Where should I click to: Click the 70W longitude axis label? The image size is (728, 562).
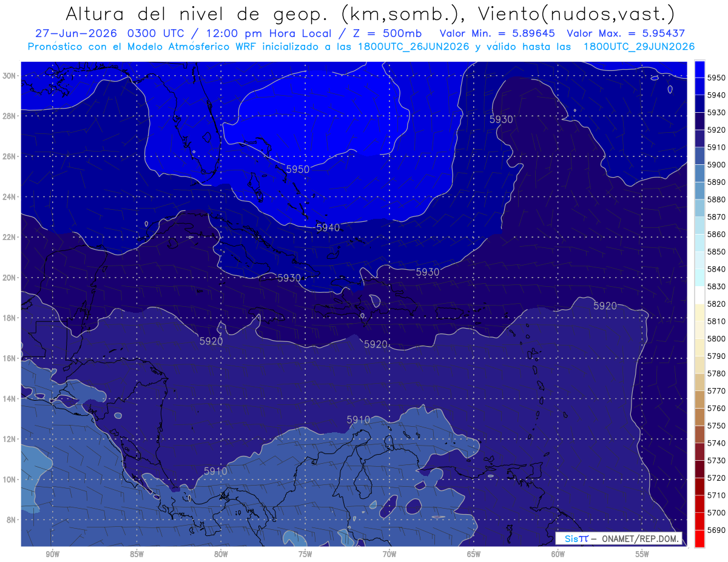389,554
